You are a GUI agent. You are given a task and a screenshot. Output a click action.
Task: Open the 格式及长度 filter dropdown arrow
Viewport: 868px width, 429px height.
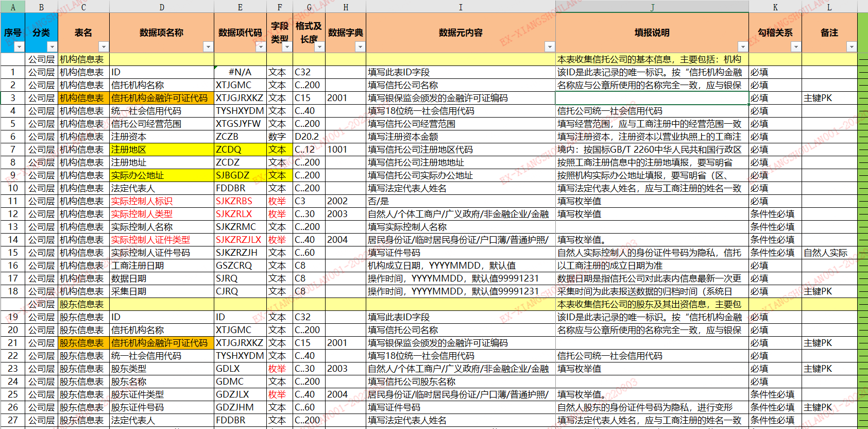[x=319, y=47]
